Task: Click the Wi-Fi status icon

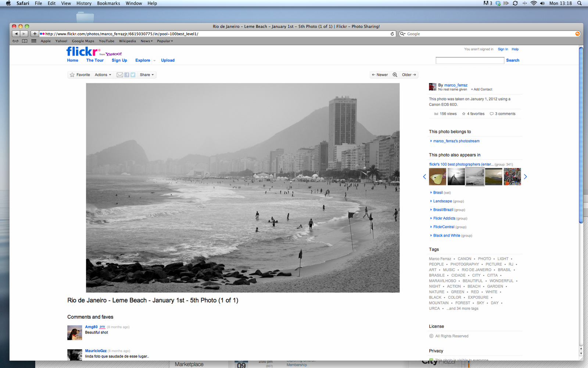Action: [x=534, y=3]
